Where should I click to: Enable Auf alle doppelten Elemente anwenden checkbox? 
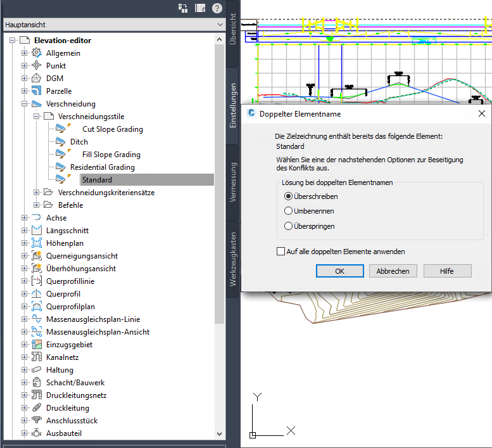(281, 251)
